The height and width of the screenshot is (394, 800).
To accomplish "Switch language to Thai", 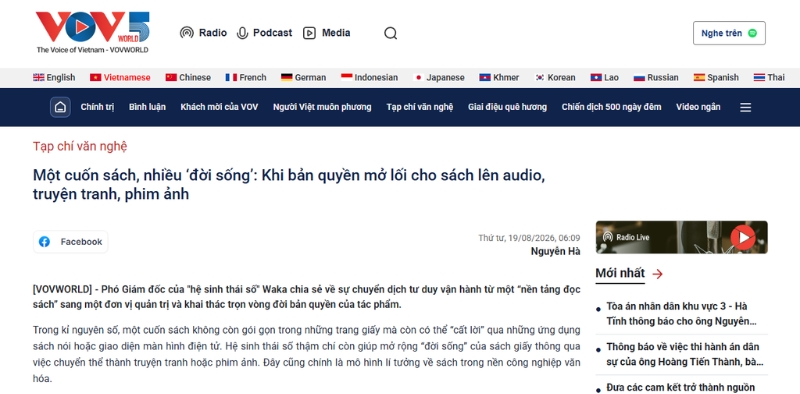I will pos(769,78).
